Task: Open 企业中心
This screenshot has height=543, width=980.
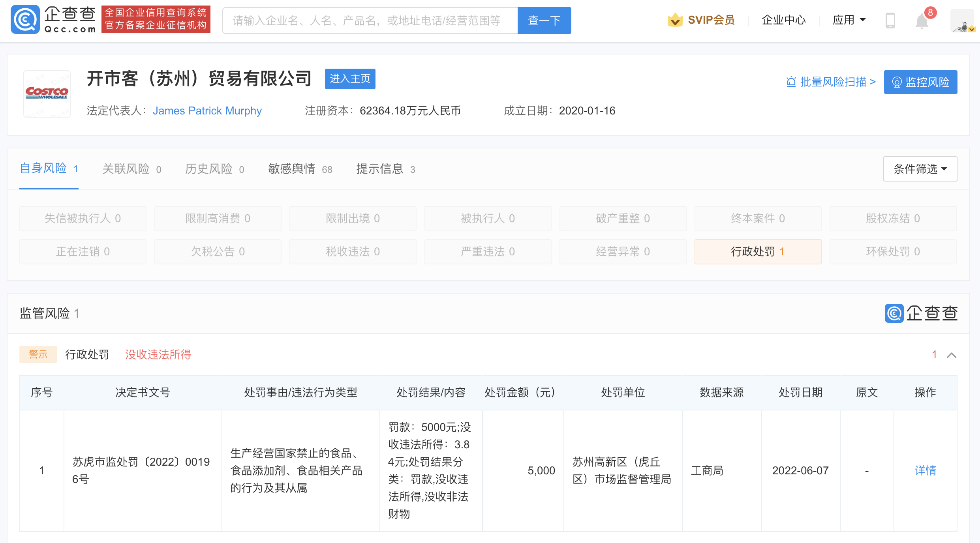Action: tap(783, 20)
